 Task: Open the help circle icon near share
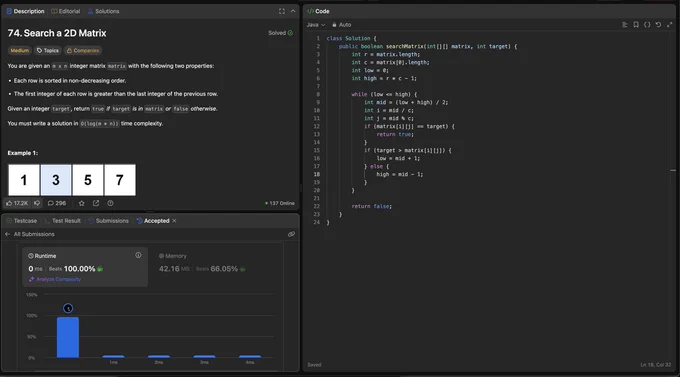point(111,203)
